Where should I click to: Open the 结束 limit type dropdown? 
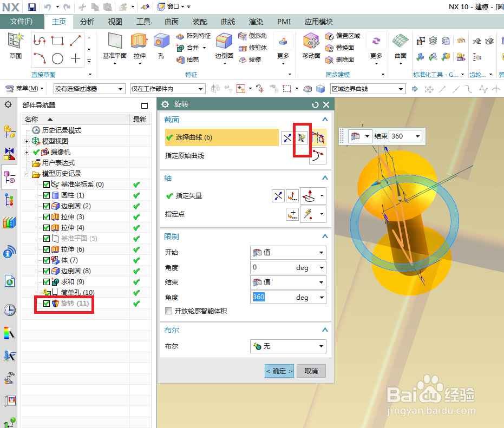point(288,282)
